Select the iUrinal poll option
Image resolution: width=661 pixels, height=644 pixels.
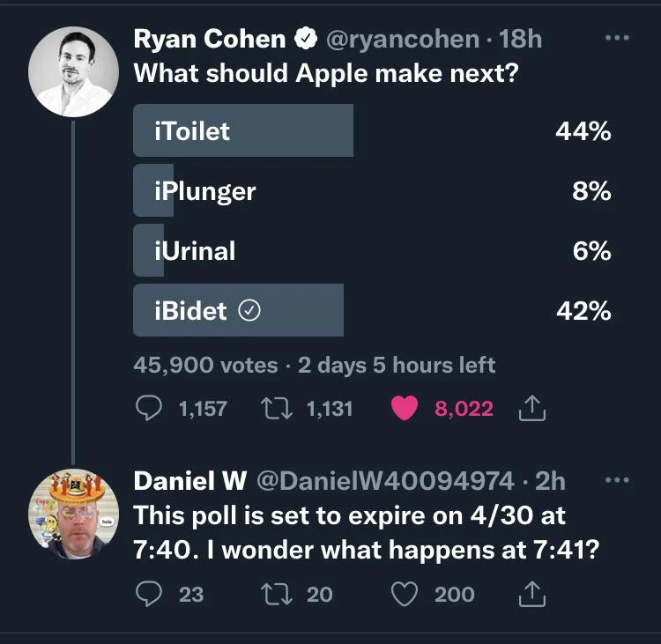(x=195, y=251)
